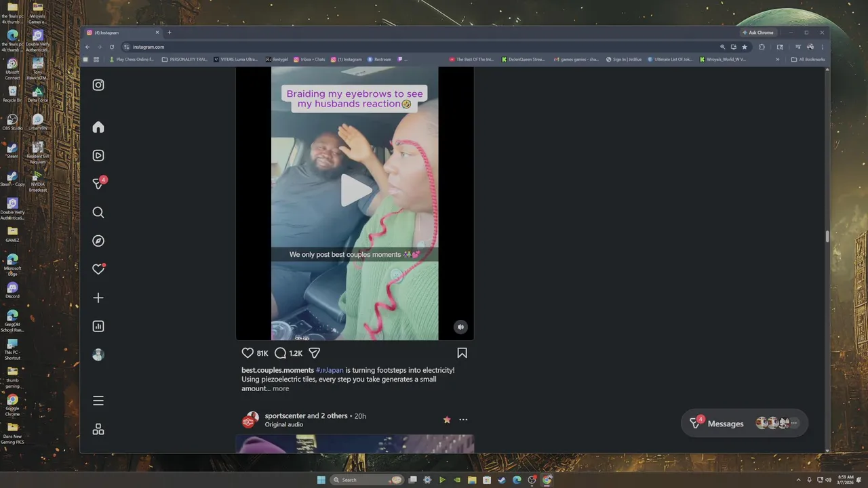Open a new Chrome tab

point(170,33)
